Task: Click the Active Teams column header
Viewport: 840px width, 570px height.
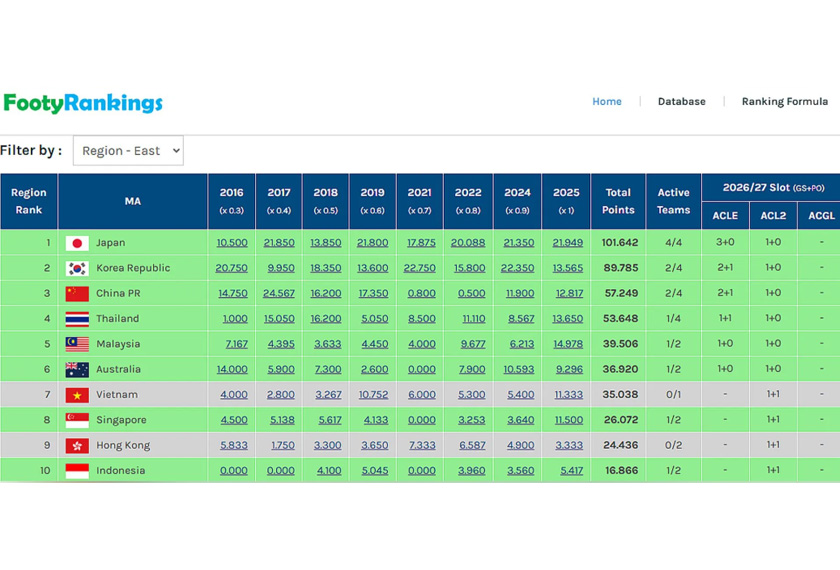Action: click(673, 201)
